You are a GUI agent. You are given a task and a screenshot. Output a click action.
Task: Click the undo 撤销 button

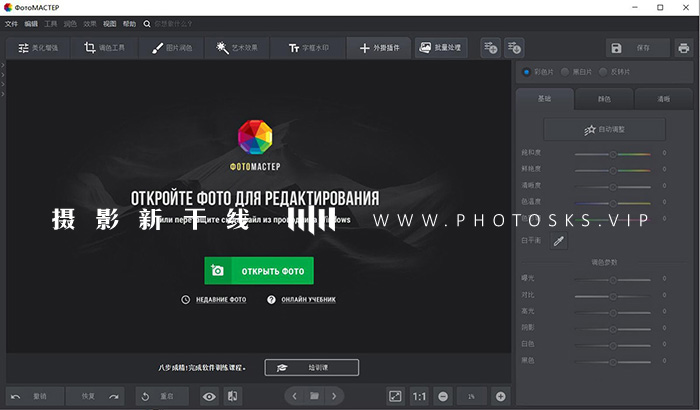point(35,396)
